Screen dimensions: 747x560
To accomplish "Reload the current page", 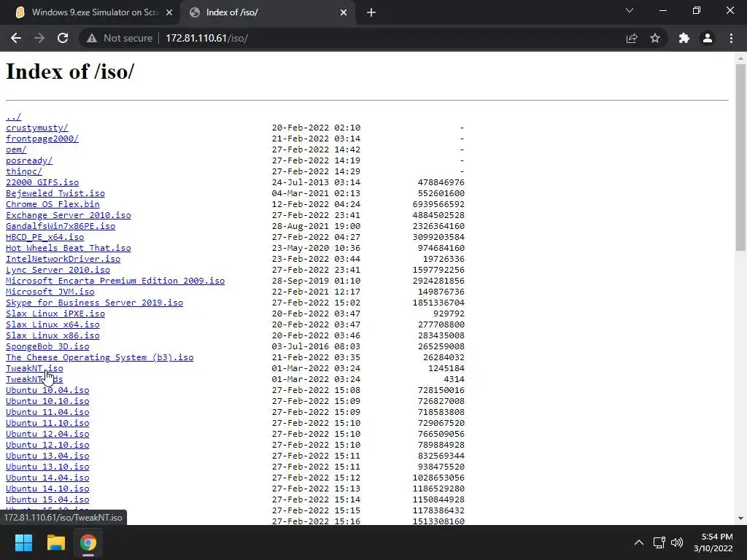I will pos(63,38).
